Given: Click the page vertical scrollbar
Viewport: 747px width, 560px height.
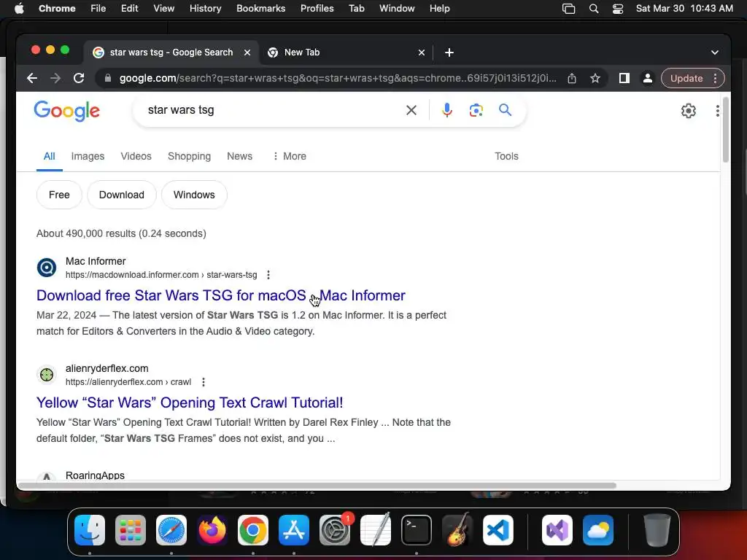Looking at the screenshot, I should tap(726, 130).
